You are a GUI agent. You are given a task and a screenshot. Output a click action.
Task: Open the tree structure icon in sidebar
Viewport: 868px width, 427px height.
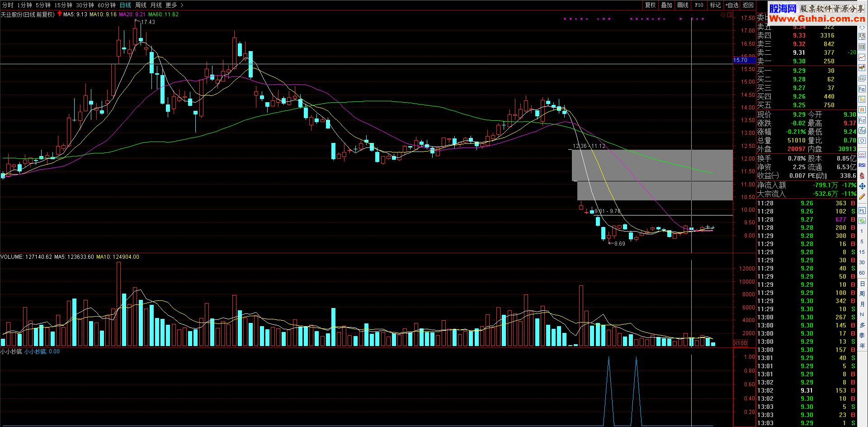(x=862, y=100)
